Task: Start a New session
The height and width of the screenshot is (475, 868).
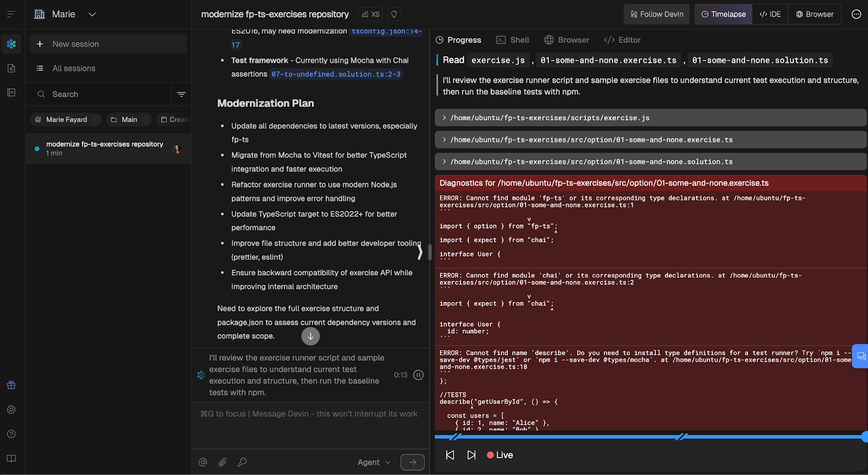Action: [x=108, y=44]
